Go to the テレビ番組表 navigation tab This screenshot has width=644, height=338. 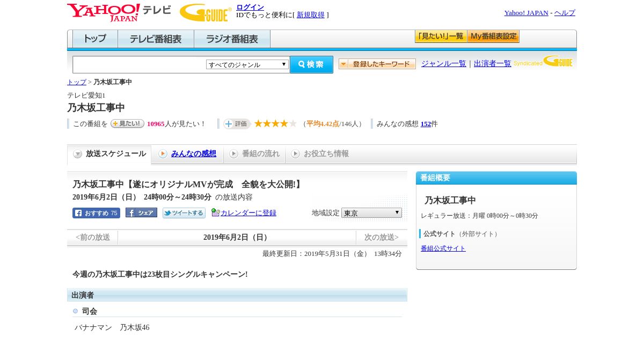156,39
